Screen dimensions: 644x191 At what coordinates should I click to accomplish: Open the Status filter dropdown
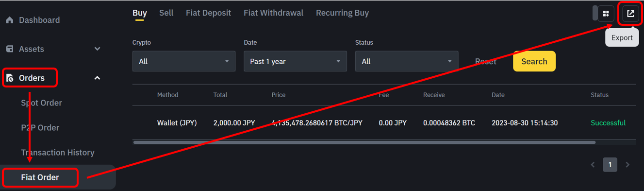click(407, 61)
